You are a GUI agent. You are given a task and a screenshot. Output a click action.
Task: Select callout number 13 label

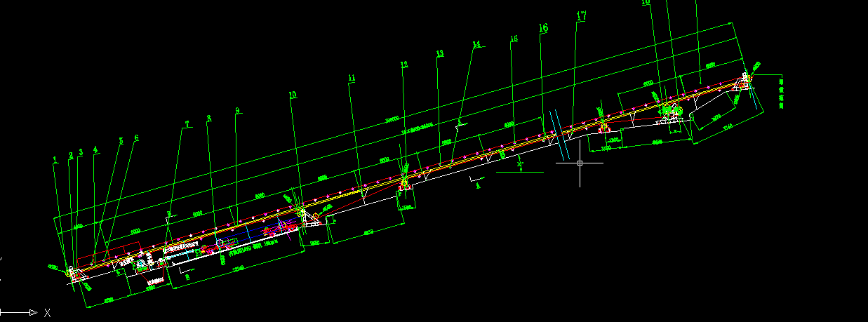click(440, 54)
